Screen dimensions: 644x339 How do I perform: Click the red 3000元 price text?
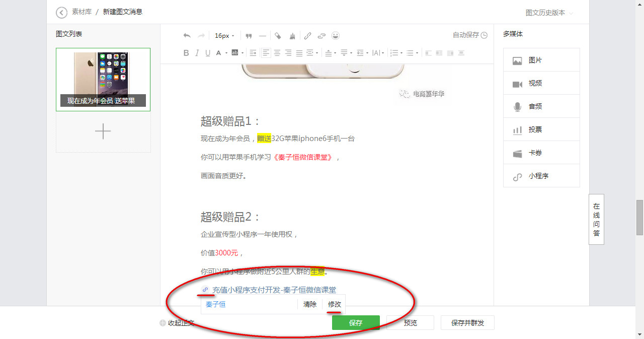[x=226, y=253]
